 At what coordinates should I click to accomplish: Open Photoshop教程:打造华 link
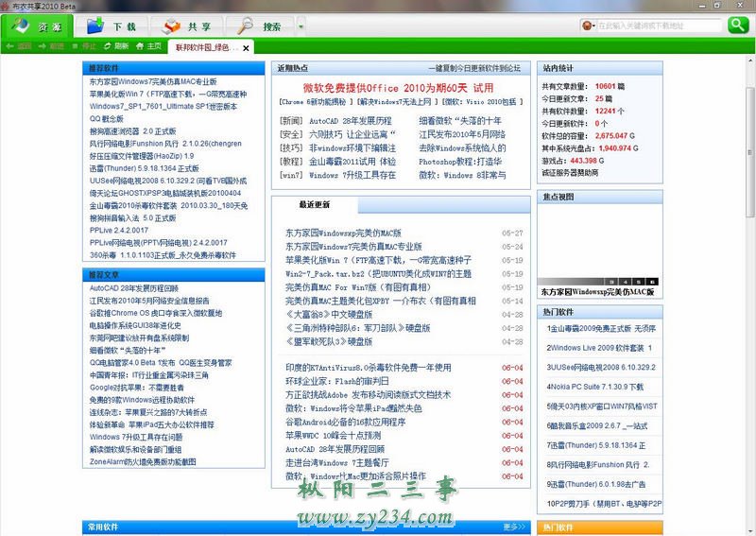point(460,162)
